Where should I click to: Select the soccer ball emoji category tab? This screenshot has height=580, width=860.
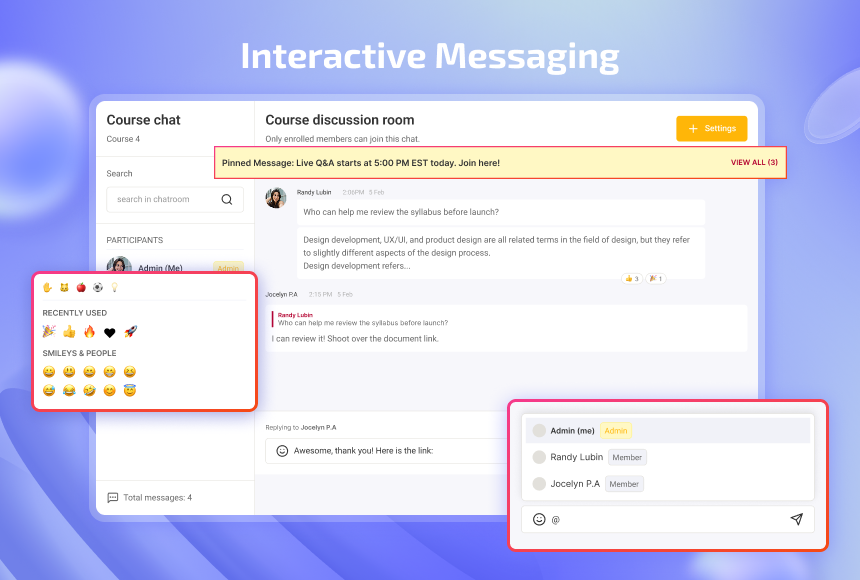point(98,287)
